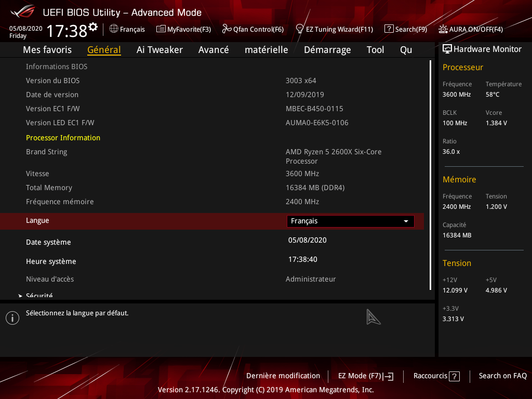Viewport: 532px width, 399px height.
Task: Open the Avancé tab
Action: pos(214,50)
